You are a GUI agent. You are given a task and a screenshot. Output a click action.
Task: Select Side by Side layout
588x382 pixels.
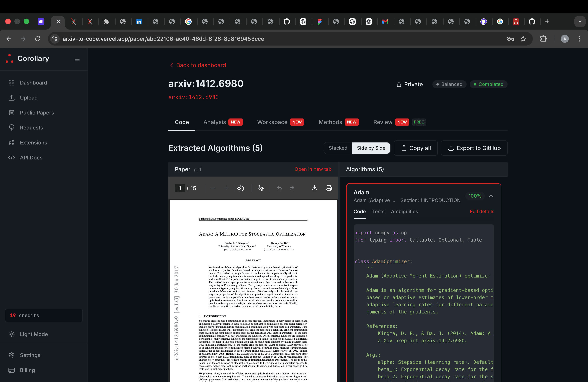point(371,148)
